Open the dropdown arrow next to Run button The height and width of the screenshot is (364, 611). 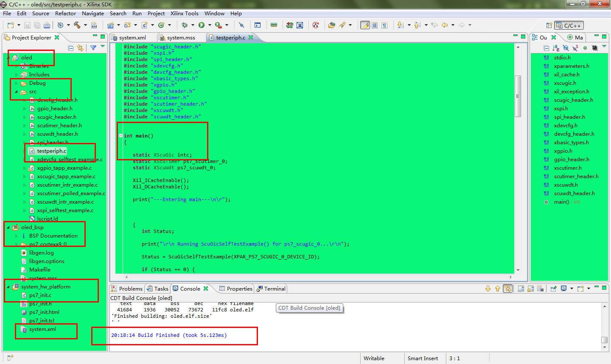point(210,25)
